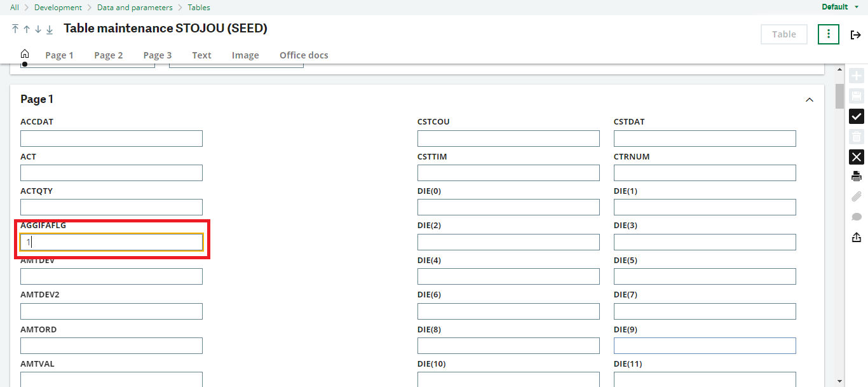868x387 pixels.
Task: Click the logout icon at top right
Action: coord(856,35)
